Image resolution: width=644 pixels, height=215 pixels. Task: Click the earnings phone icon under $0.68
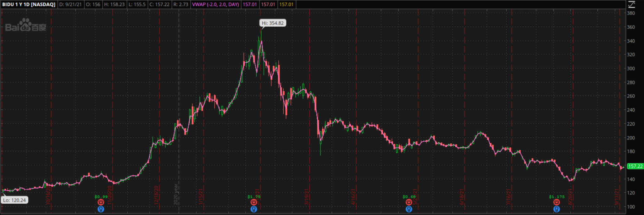point(409,202)
